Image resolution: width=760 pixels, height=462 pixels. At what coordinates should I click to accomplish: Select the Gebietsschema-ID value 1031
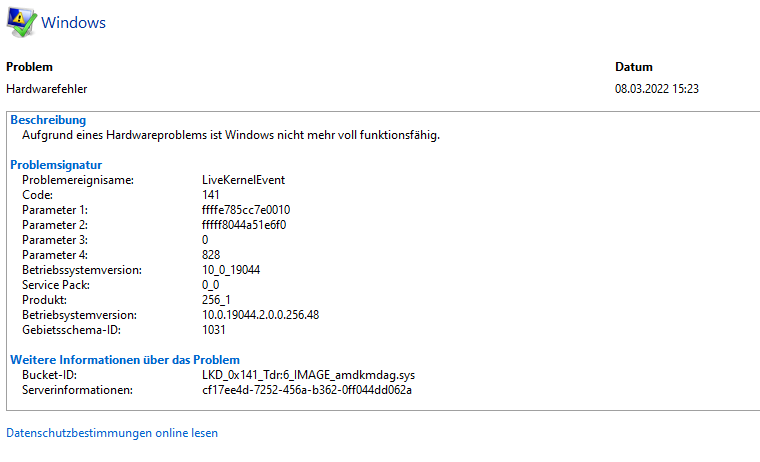tap(214, 330)
